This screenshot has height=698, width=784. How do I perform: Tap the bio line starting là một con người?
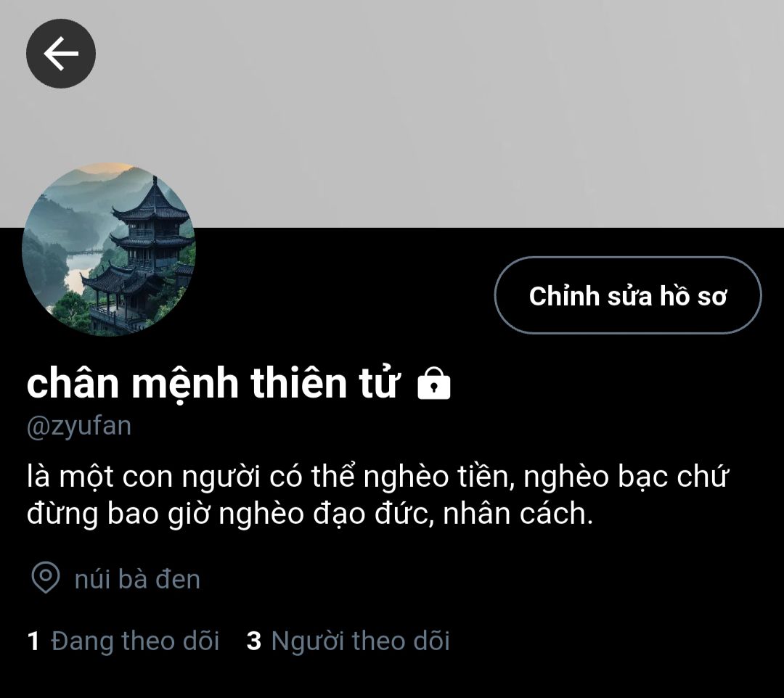tap(377, 477)
